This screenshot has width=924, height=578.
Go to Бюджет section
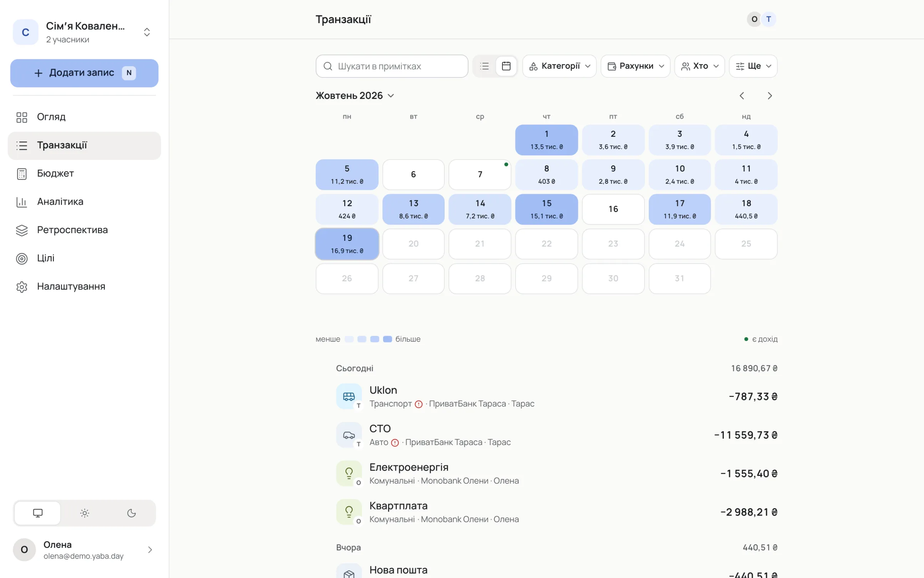coord(84,173)
